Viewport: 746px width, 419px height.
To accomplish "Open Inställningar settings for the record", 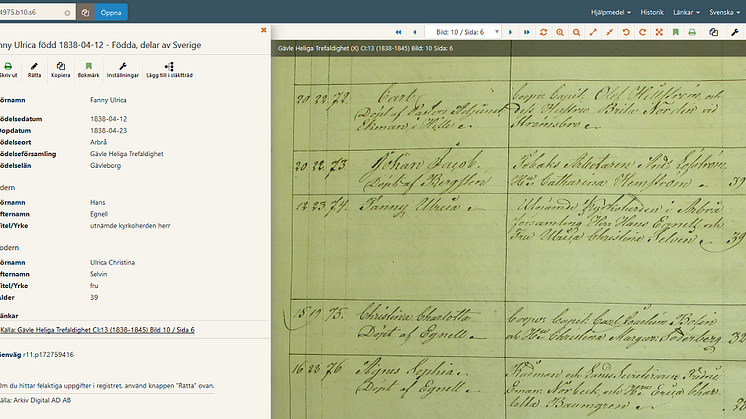I will pyautogui.click(x=123, y=70).
